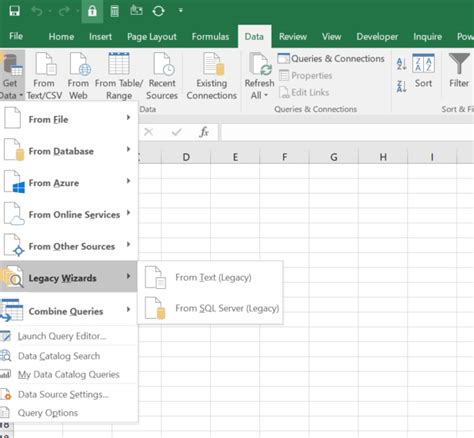Screen dimensions: 474x438
Task: Open the From Online Services submenu
Action: click(69, 214)
